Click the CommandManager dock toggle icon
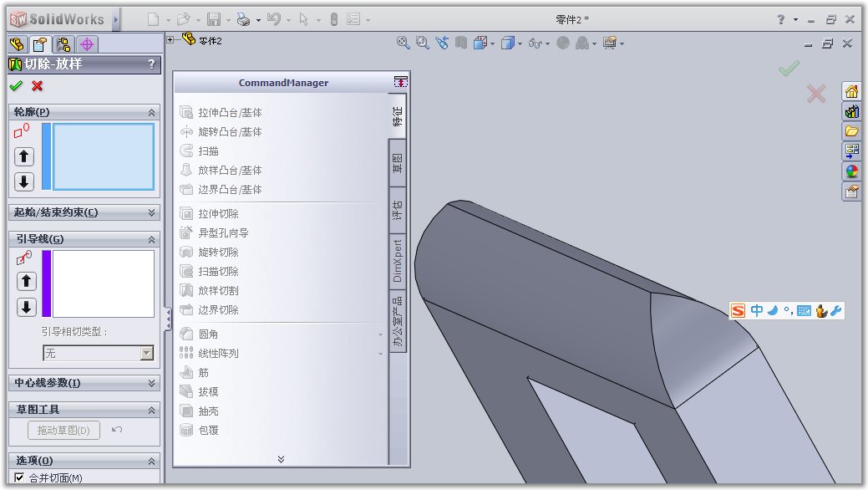868x490 pixels. 401,82
